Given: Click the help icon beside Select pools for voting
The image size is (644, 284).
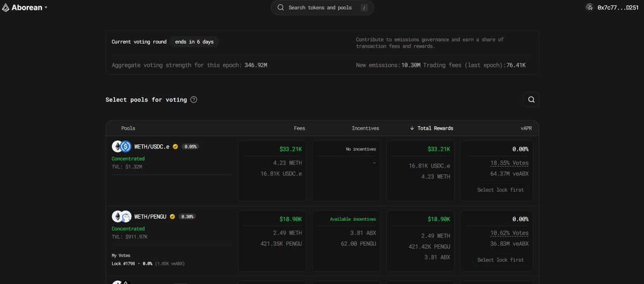Looking at the screenshot, I should [194, 99].
